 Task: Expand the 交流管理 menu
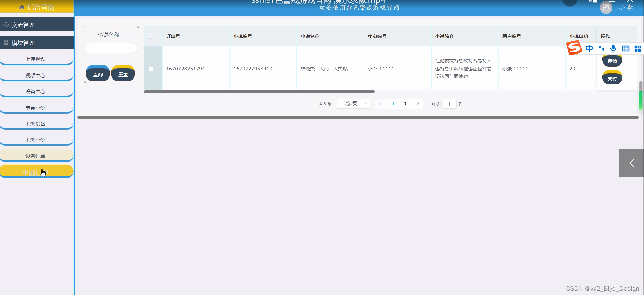click(37, 25)
